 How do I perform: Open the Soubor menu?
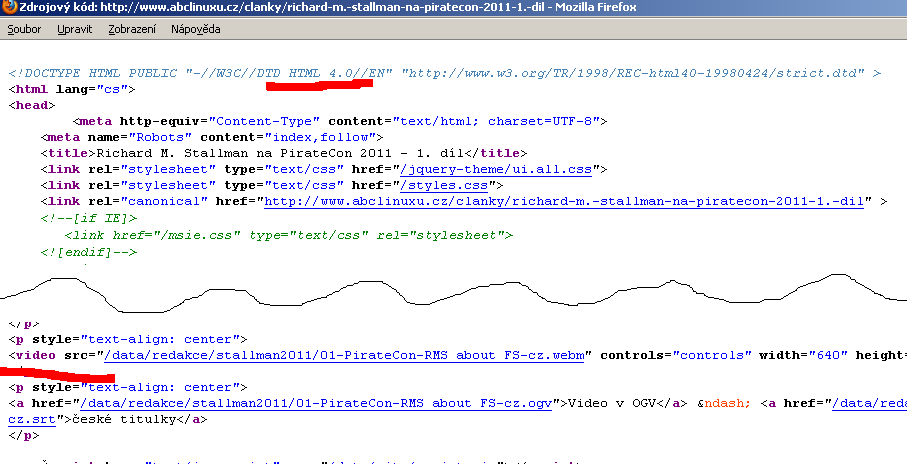tap(24, 29)
